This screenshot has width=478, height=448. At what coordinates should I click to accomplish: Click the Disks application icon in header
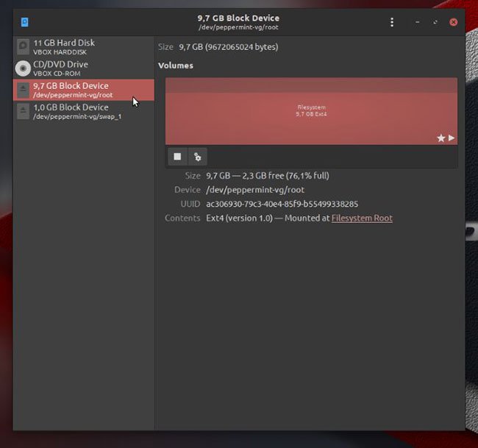[x=25, y=22]
